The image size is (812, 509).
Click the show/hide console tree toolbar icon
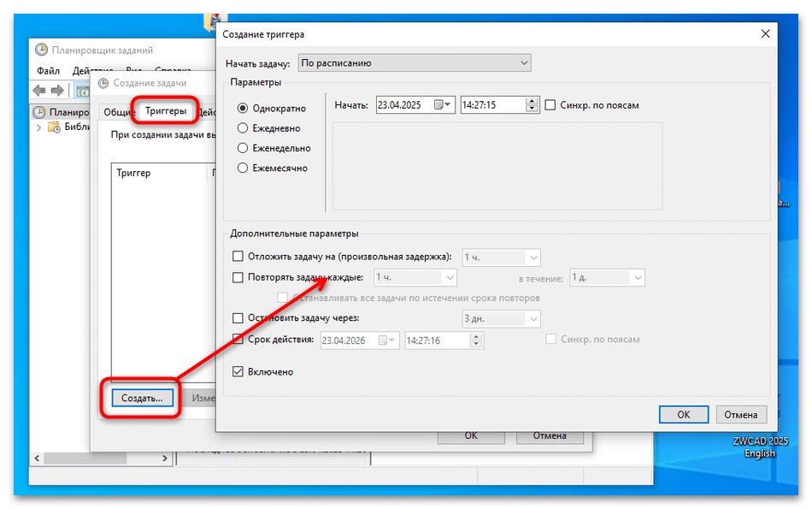[82, 92]
